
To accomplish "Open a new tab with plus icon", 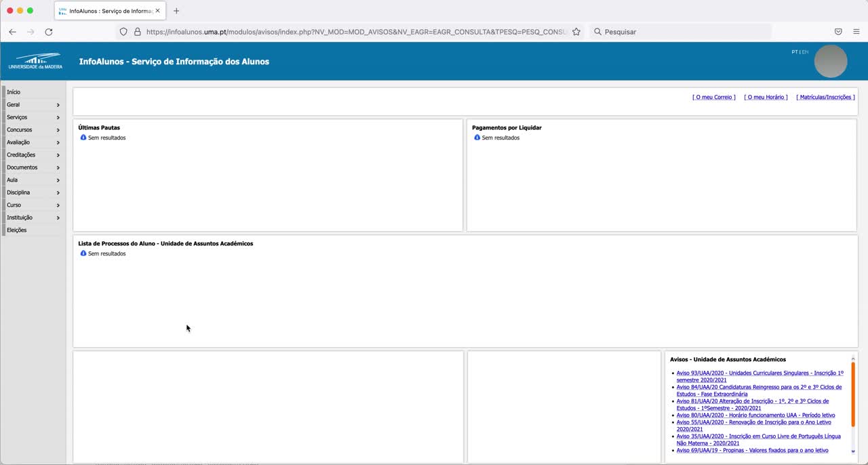I will click(176, 11).
